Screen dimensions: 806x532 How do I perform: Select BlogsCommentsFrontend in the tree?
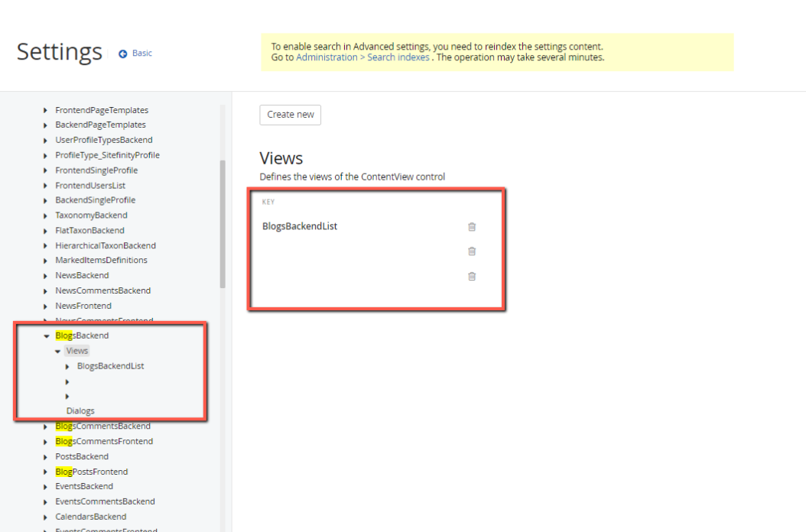point(104,441)
